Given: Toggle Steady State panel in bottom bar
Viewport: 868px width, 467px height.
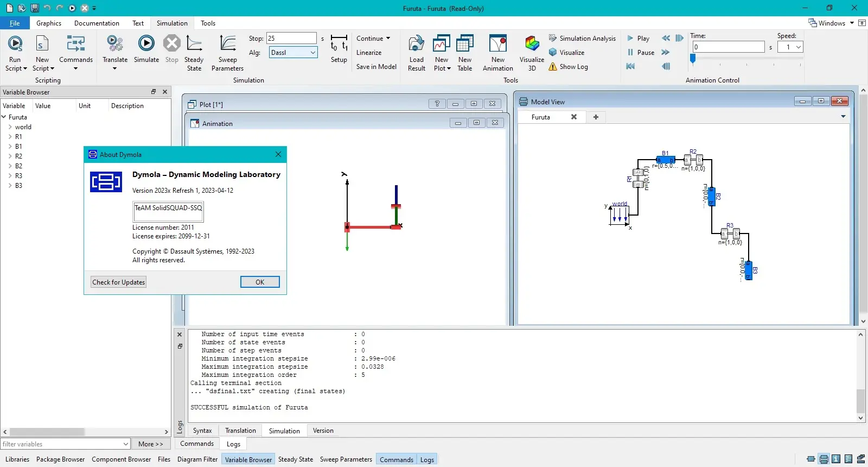Looking at the screenshot, I should click(x=296, y=459).
